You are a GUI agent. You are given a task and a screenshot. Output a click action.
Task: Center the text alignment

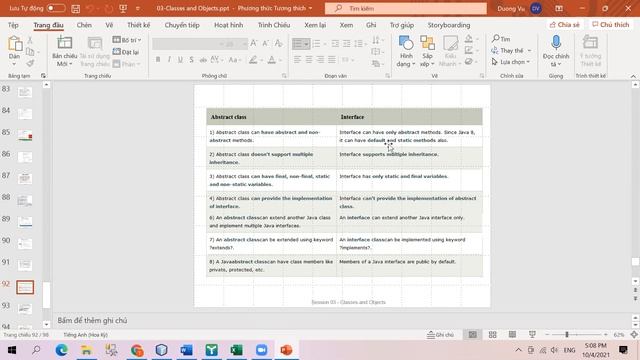pyautogui.click(x=309, y=60)
